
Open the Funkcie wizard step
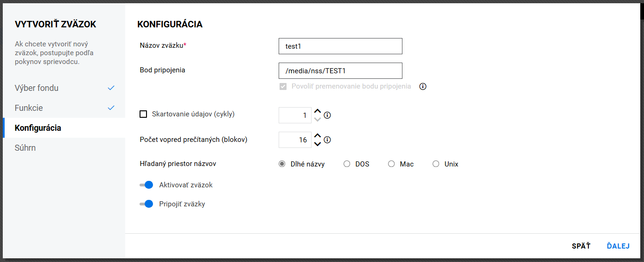(x=29, y=108)
